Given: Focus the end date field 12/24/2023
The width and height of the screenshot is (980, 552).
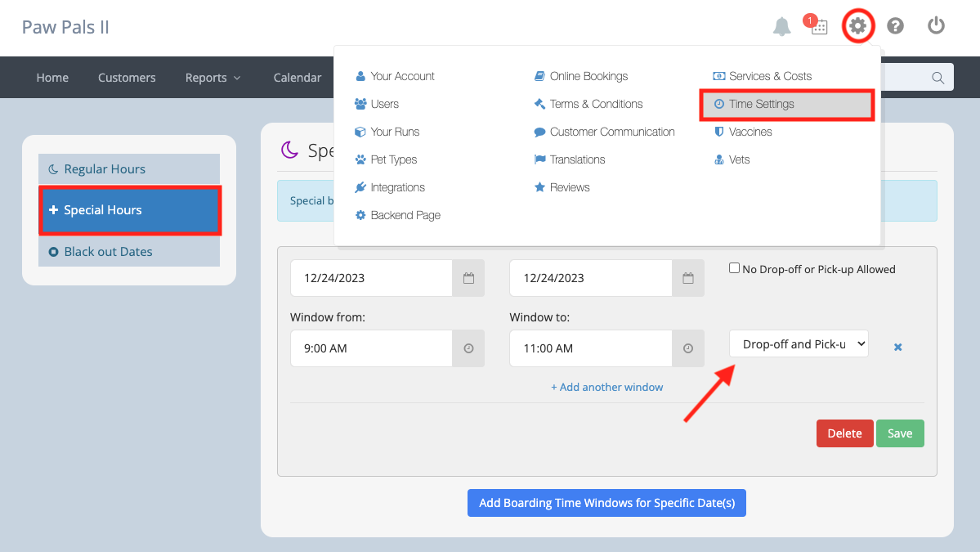Looking at the screenshot, I should [x=591, y=278].
